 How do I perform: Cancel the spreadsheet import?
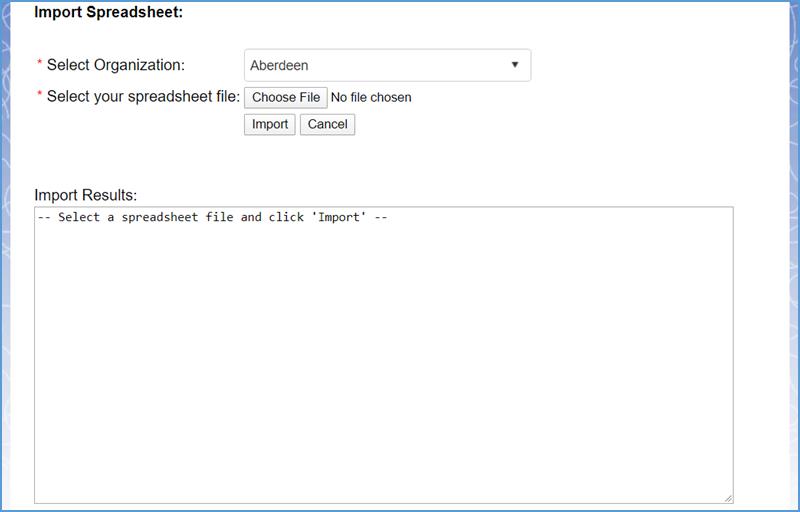tap(327, 124)
